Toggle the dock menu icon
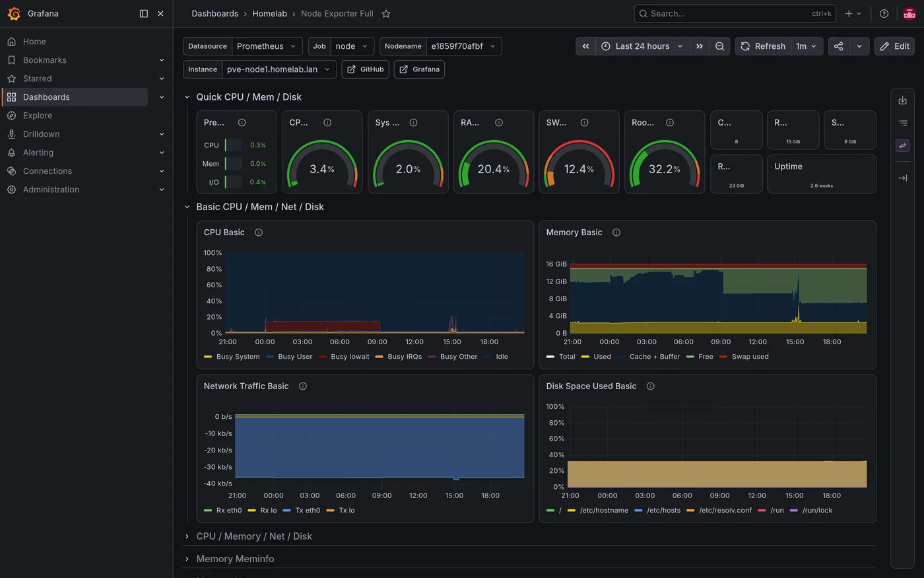Image resolution: width=924 pixels, height=578 pixels. tap(144, 13)
